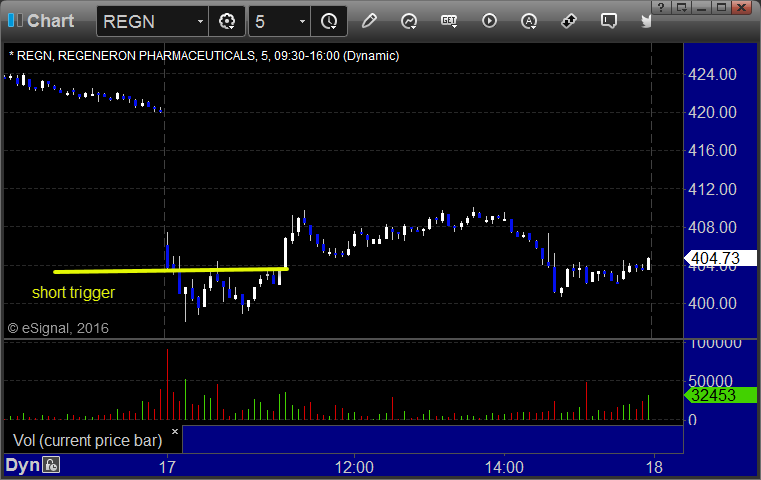
Task: Click the chart title REGENERON PHARMACEUTICALS text
Action: pos(156,56)
